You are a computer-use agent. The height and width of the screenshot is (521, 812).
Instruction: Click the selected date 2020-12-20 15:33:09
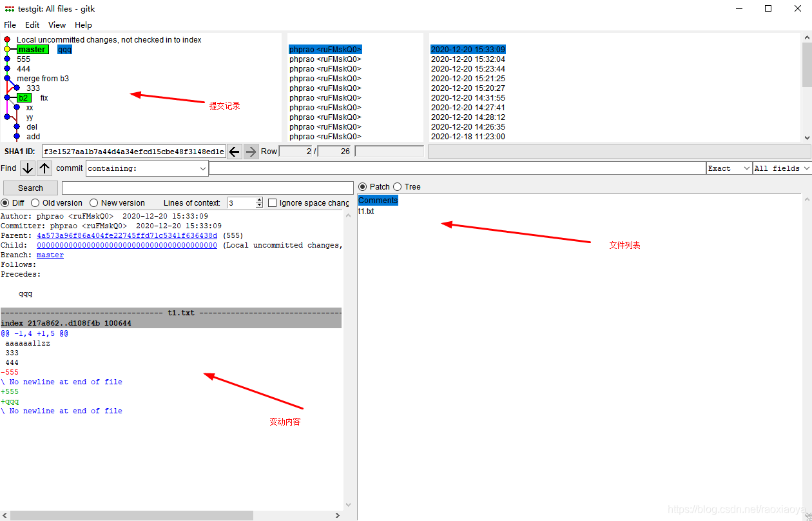[468, 50]
